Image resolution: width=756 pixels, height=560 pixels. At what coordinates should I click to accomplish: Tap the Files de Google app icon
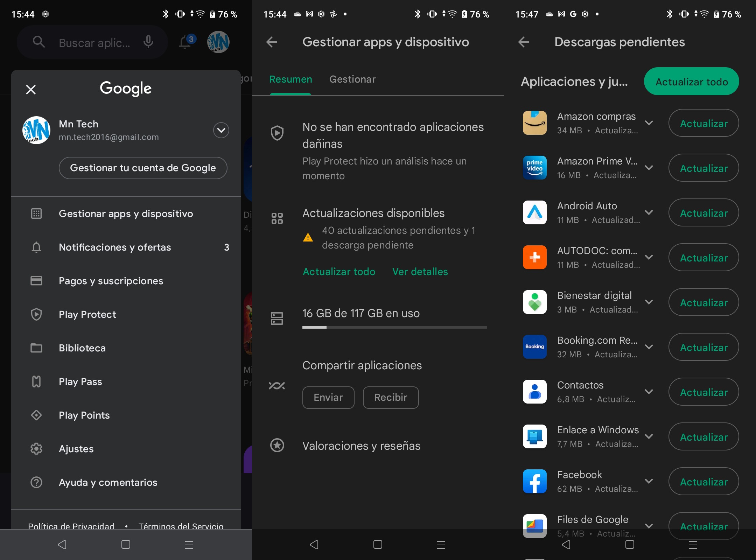coord(534,524)
